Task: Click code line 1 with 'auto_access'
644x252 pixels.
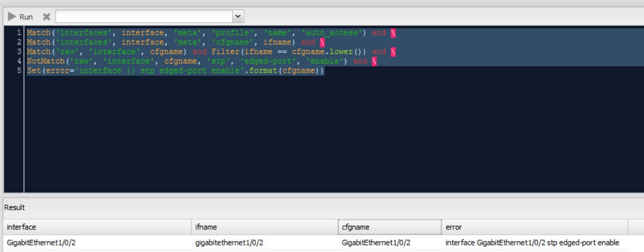Action: coord(211,33)
